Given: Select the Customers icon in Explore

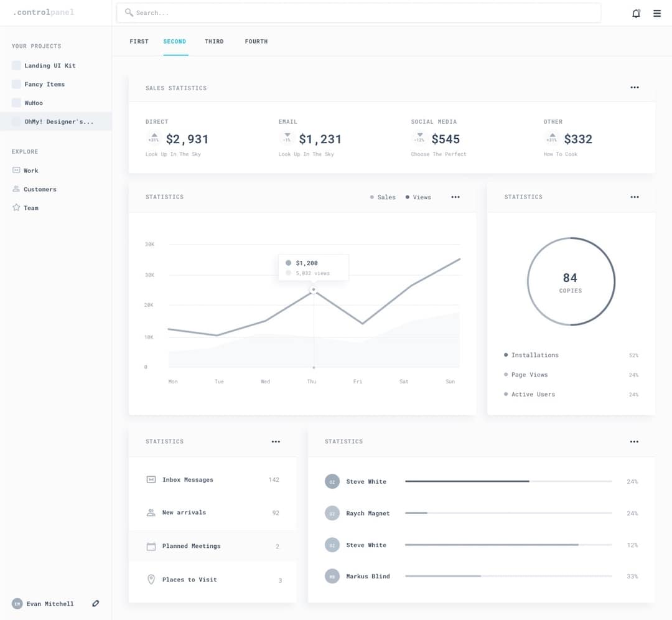Looking at the screenshot, I should coord(15,189).
